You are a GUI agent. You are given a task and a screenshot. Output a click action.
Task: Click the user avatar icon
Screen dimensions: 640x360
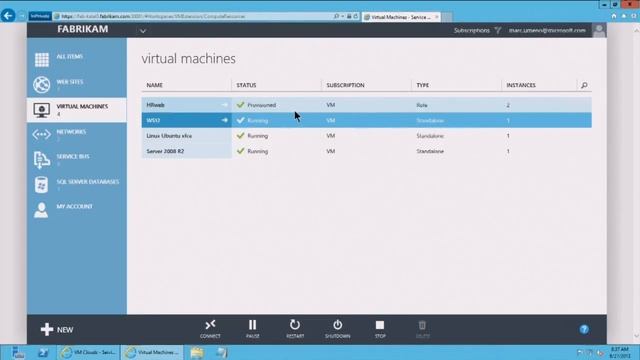pyautogui.click(x=599, y=30)
